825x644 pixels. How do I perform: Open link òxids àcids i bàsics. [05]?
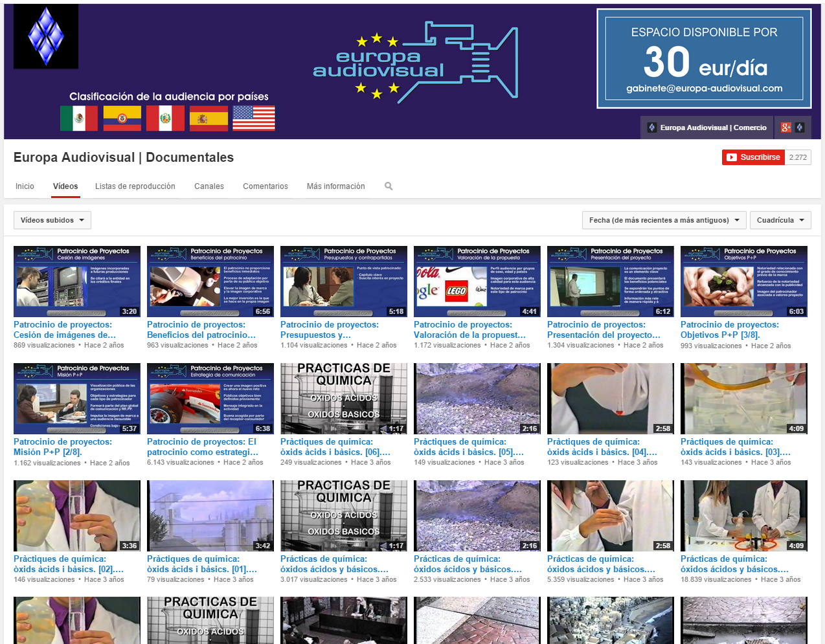tap(469, 447)
